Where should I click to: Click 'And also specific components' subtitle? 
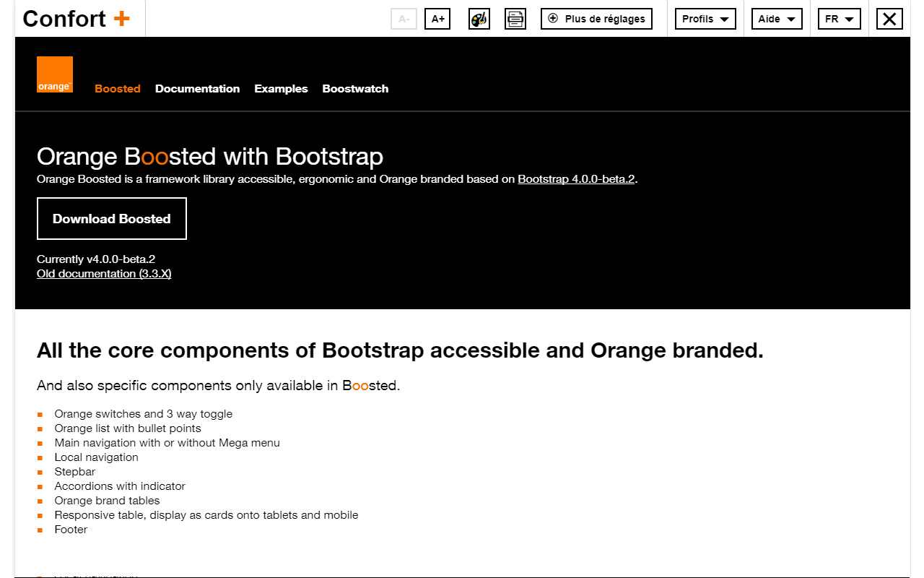coord(218,386)
